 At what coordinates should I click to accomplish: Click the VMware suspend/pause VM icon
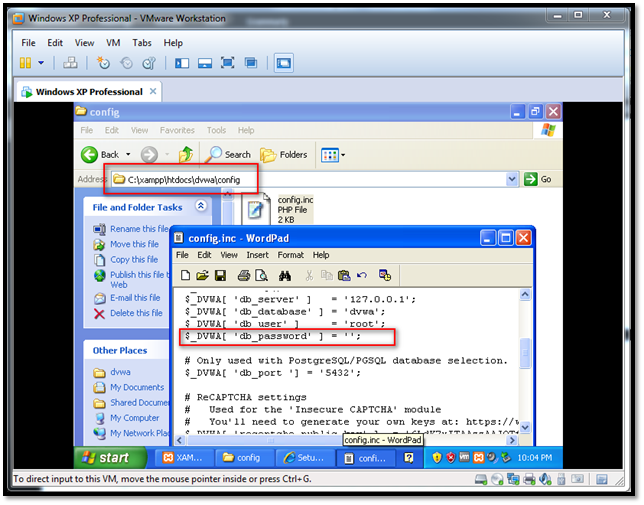click(x=26, y=63)
